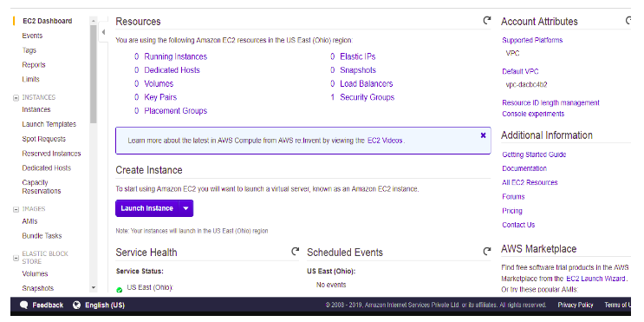Click the green US East status icon

tap(120, 290)
